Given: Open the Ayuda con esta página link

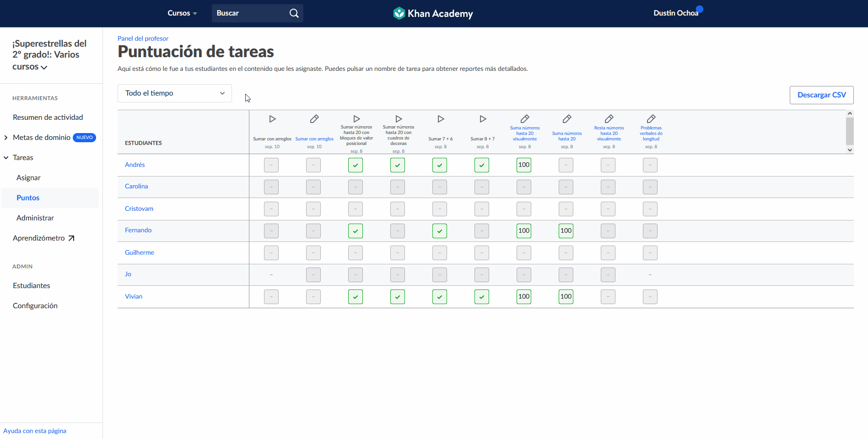Looking at the screenshot, I should point(35,431).
